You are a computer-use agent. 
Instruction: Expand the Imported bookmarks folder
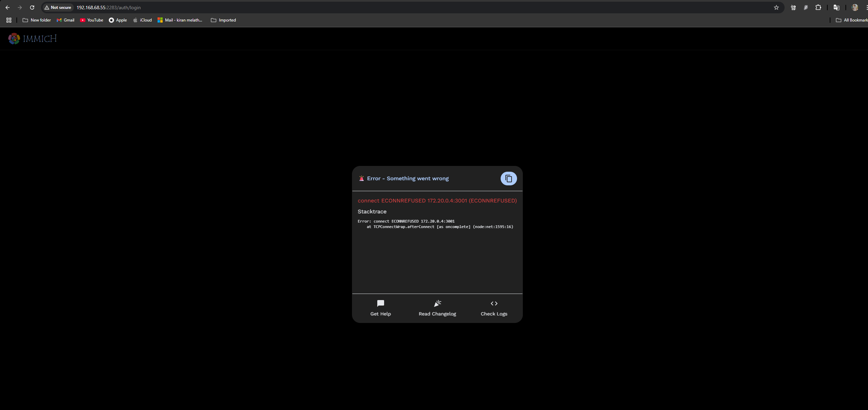[x=223, y=20]
